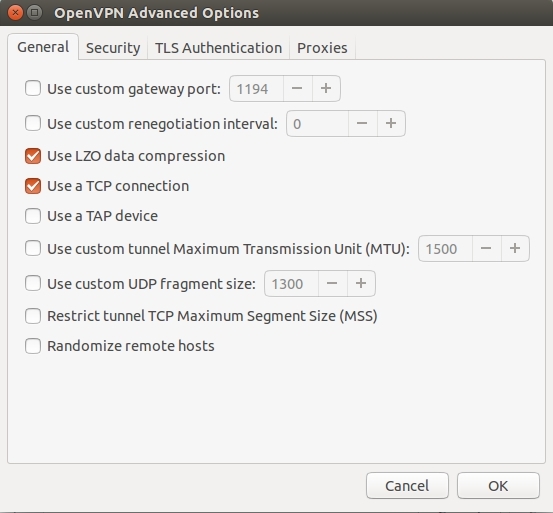Screen dimensions: 553x513
Task: Click the renegotiation interval field showing 0
Action: (x=317, y=123)
